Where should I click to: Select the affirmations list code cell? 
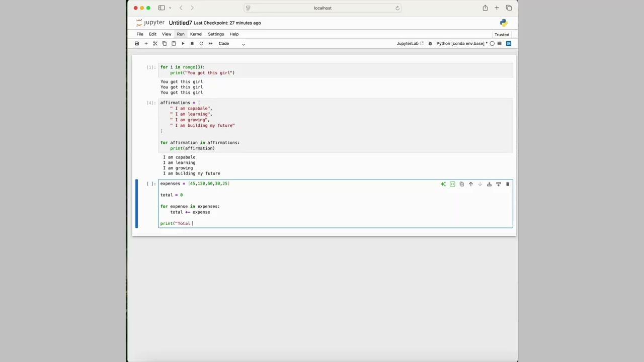(x=336, y=126)
